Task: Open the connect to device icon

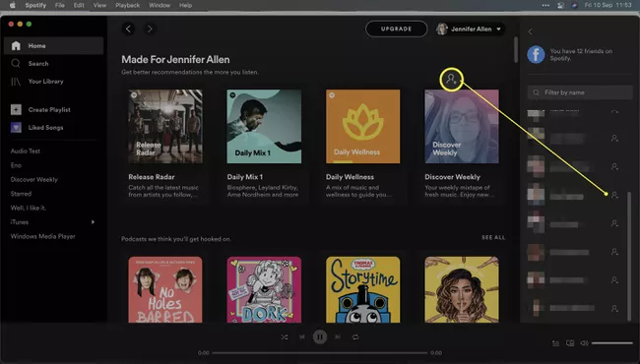Action: coord(570,343)
